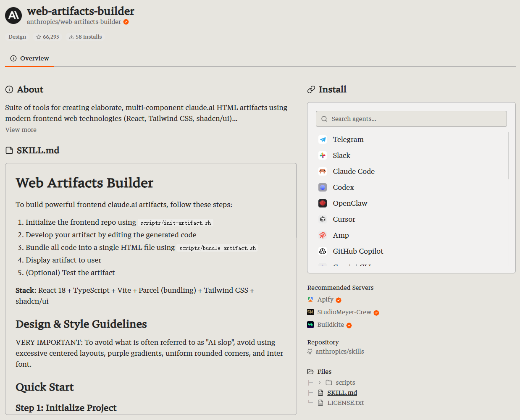The image size is (520, 420).
Task: Select the Slack agent icon
Action: tap(323, 155)
